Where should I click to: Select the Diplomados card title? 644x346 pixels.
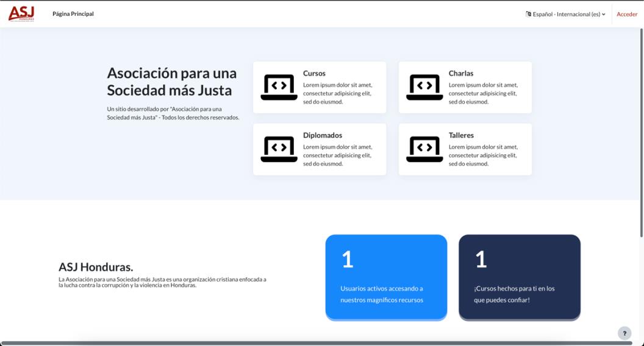pyautogui.click(x=323, y=135)
